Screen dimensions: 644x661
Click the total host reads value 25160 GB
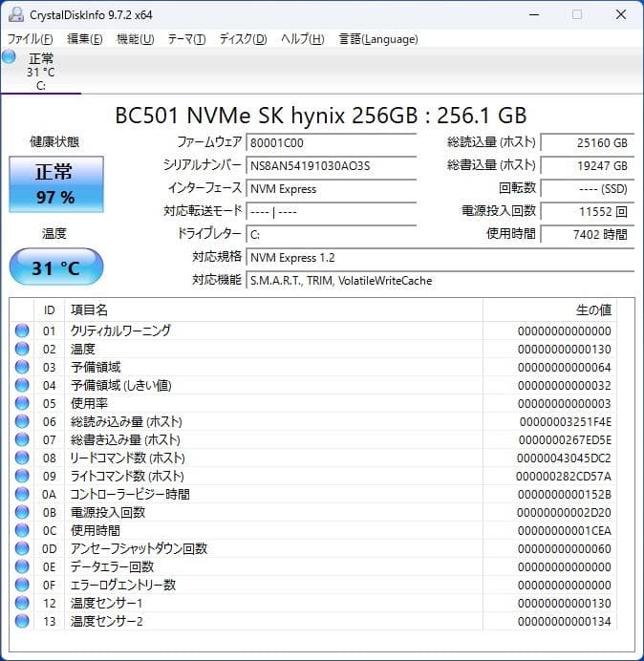coord(587,143)
